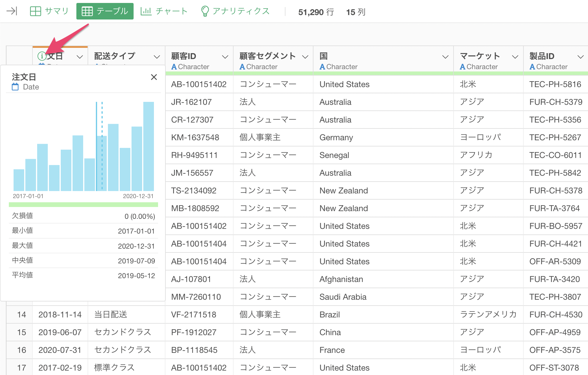
Task: Open the サマリ summary view
Action: click(49, 11)
